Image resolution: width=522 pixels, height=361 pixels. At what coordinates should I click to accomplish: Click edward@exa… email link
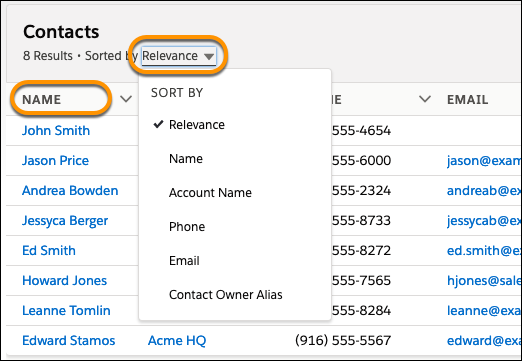click(484, 341)
